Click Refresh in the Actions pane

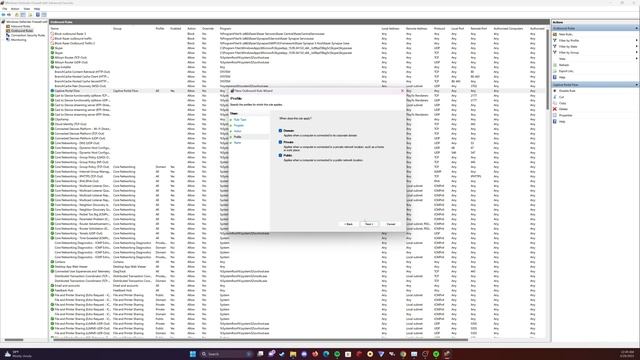click(564, 65)
